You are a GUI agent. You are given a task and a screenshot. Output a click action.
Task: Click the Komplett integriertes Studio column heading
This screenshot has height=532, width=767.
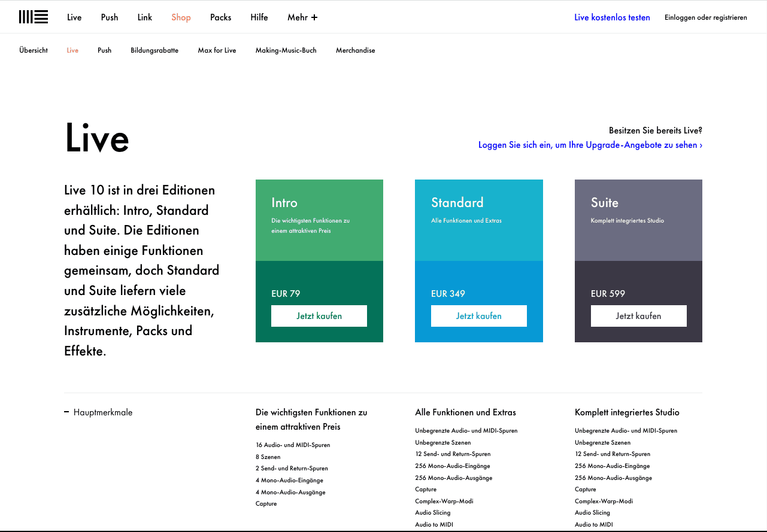click(627, 412)
